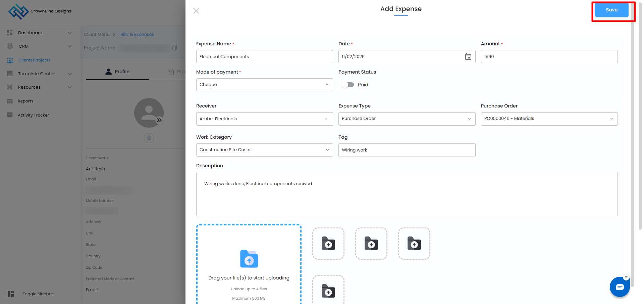
Task: Click the second small upload slot
Action: (x=371, y=244)
